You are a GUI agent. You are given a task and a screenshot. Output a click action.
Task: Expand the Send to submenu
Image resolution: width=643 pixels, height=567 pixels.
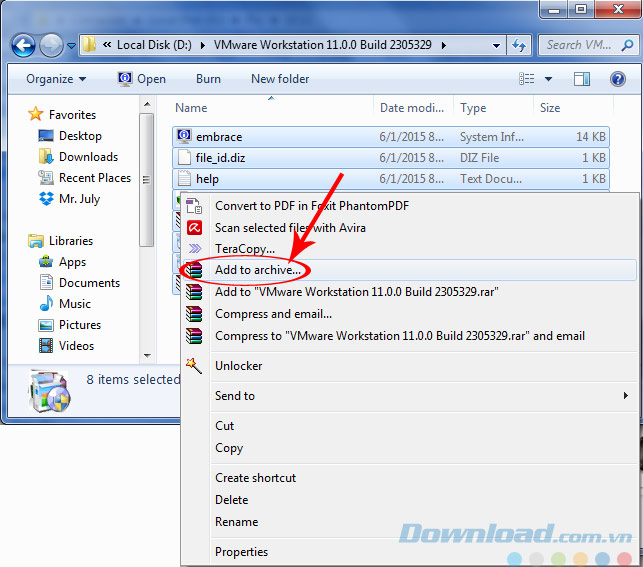click(408, 396)
